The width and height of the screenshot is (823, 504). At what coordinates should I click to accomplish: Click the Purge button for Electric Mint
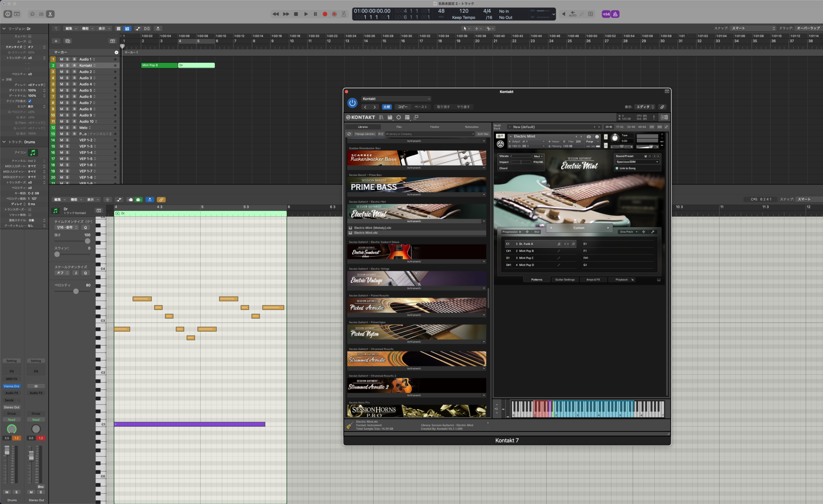click(x=589, y=141)
